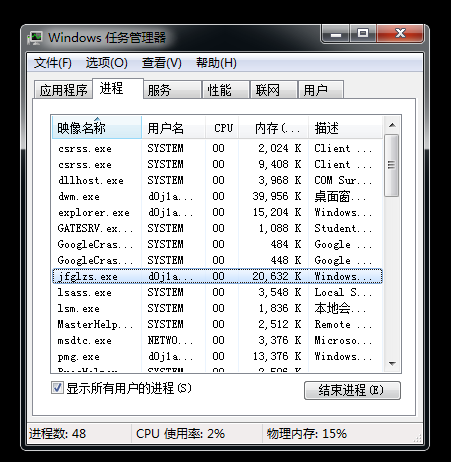
Task: Switch to the 服务 tab
Action: click(172, 90)
